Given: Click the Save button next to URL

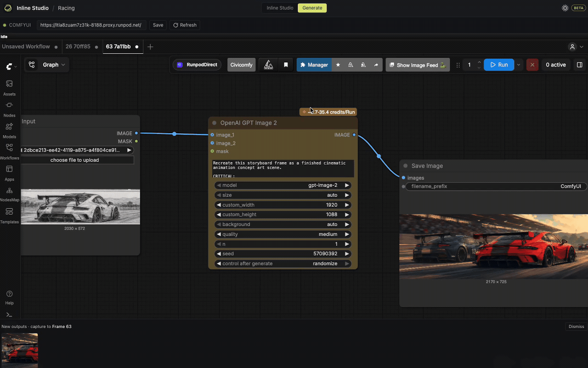Looking at the screenshot, I should (158, 25).
